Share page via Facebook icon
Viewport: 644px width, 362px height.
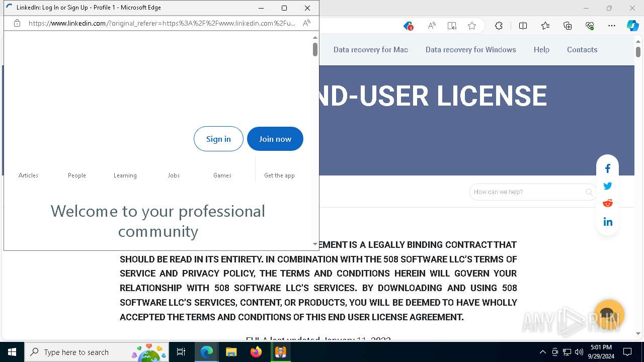click(608, 169)
